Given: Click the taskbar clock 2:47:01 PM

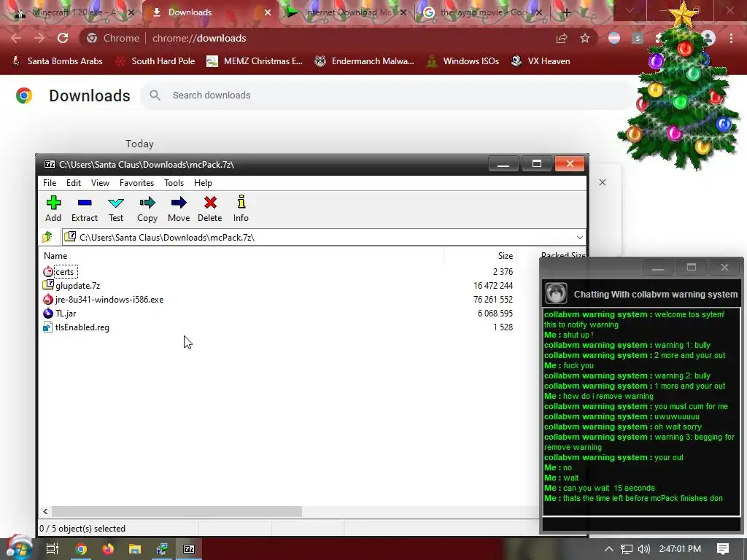Looking at the screenshot, I should point(680,549).
